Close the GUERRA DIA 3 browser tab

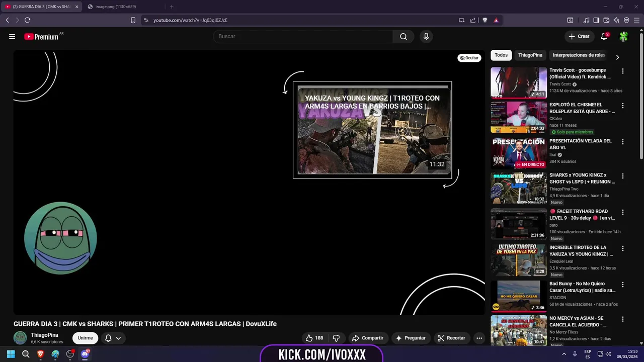coord(76,7)
